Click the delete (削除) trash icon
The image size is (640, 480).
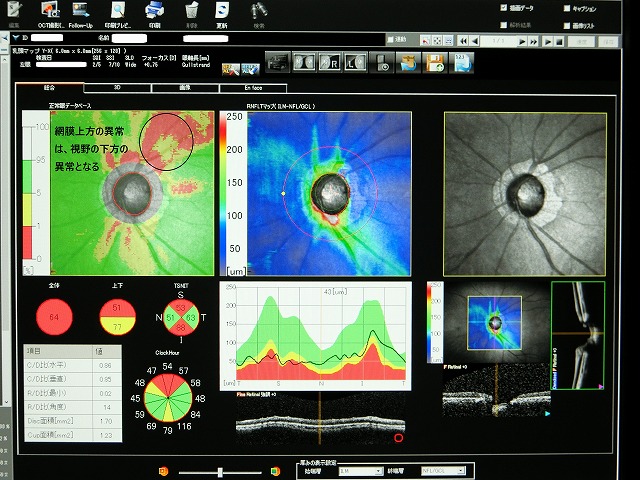[x=191, y=10]
